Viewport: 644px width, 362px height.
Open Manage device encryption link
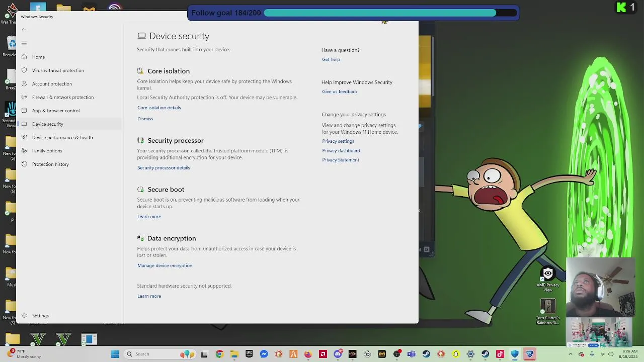pyautogui.click(x=165, y=265)
